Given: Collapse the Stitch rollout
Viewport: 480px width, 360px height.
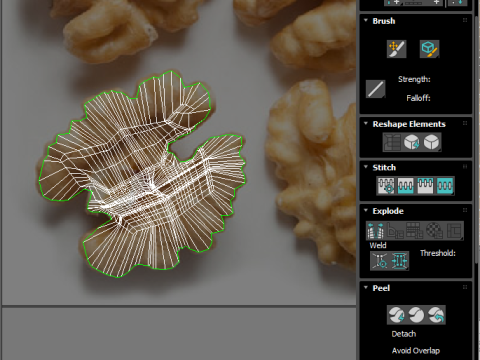Looking at the screenshot, I should pyautogui.click(x=366, y=167).
